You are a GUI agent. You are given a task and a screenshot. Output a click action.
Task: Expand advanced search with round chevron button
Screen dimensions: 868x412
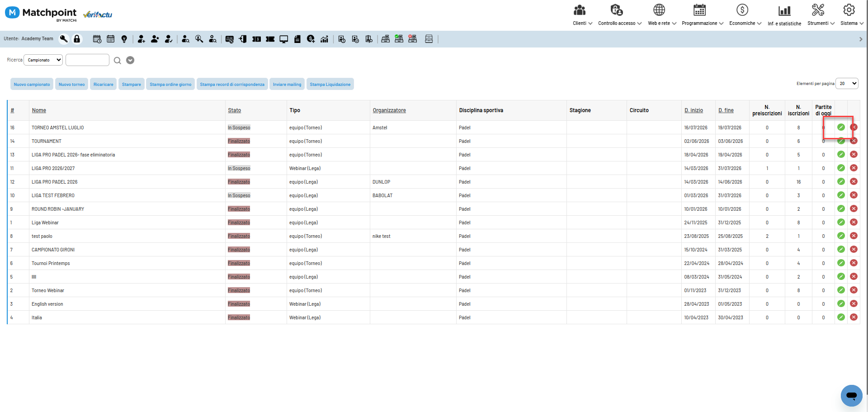(x=130, y=60)
